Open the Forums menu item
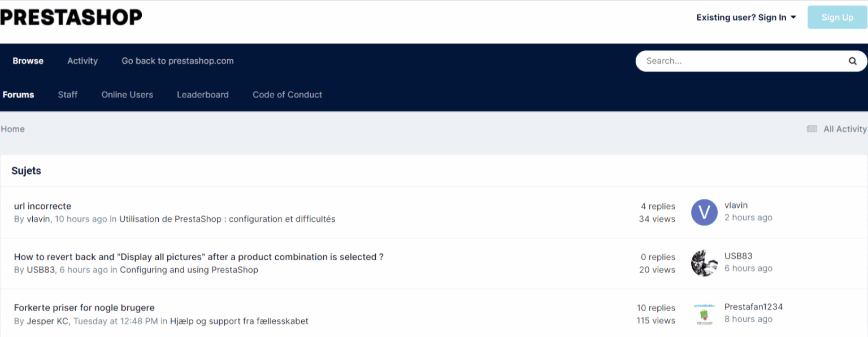Image resolution: width=868 pixels, height=337 pixels. 18,94
